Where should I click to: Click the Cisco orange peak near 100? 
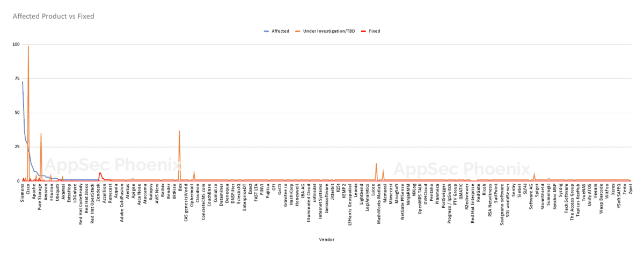(x=28, y=47)
